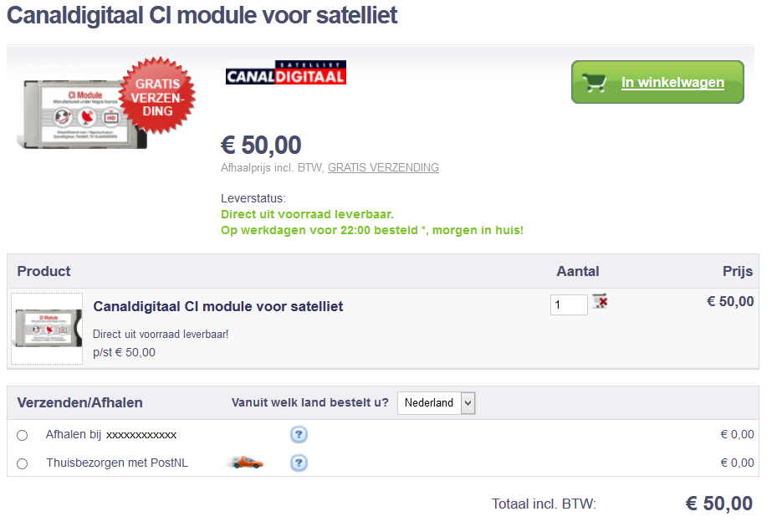Click the Verzenden/Afhalen section header

click(79, 403)
